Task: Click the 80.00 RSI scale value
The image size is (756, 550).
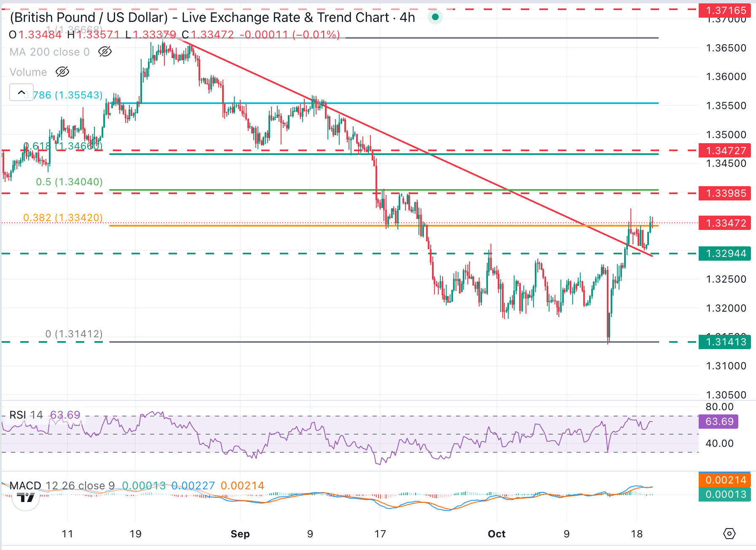Action: click(720, 407)
